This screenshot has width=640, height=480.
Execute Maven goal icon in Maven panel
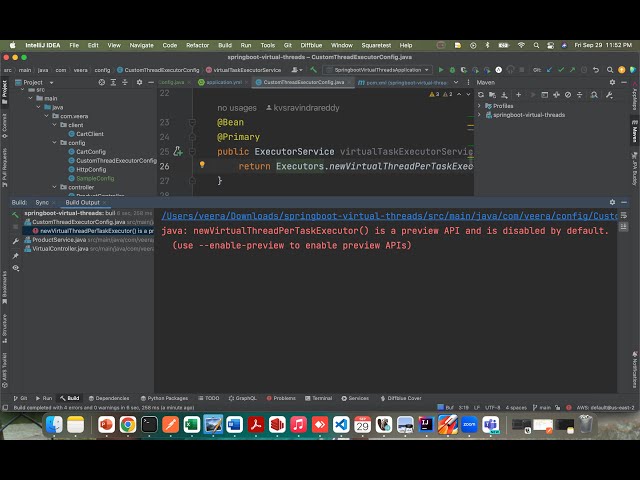tap(544, 95)
